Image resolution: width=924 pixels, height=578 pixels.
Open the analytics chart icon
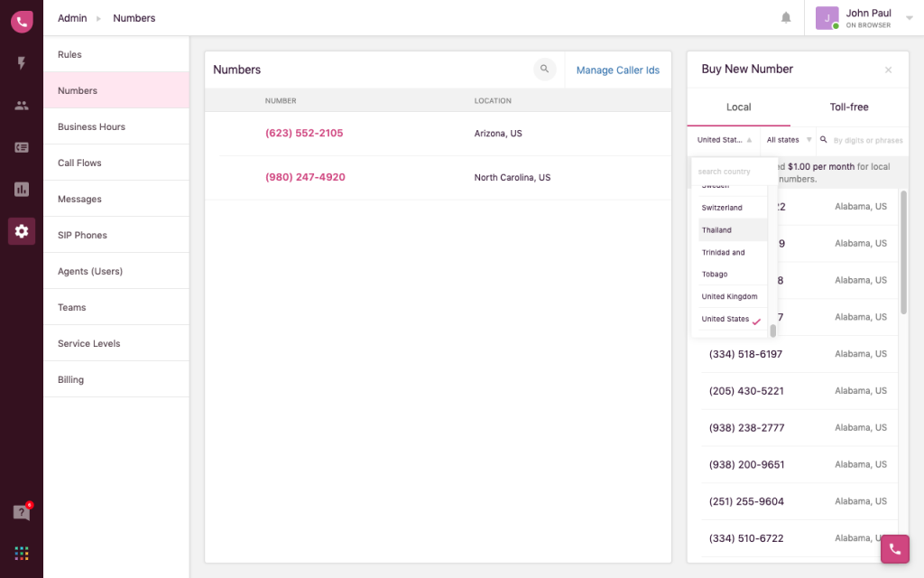coord(21,189)
